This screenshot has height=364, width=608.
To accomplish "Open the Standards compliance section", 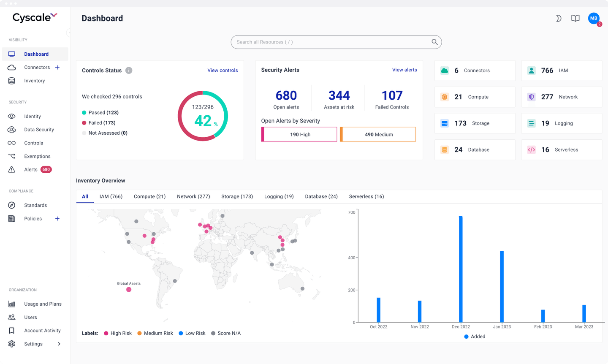I will tap(35, 205).
